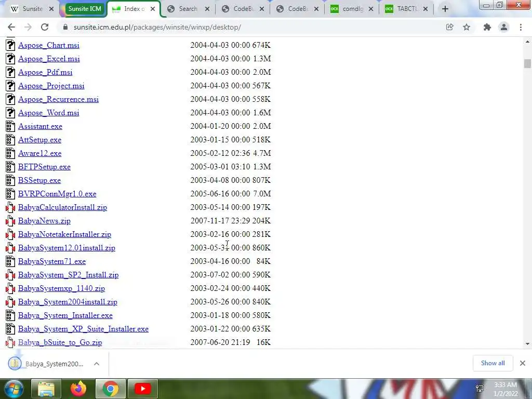Open the Aspose_Excel.msi link
The height and width of the screenshot is (399, 532).
coord(49,59)
